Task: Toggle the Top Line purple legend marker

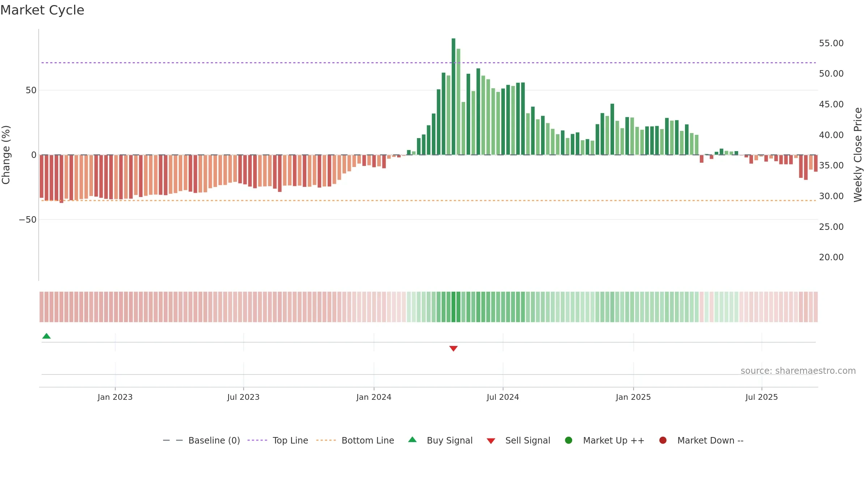Action: [x=257, y=440]
